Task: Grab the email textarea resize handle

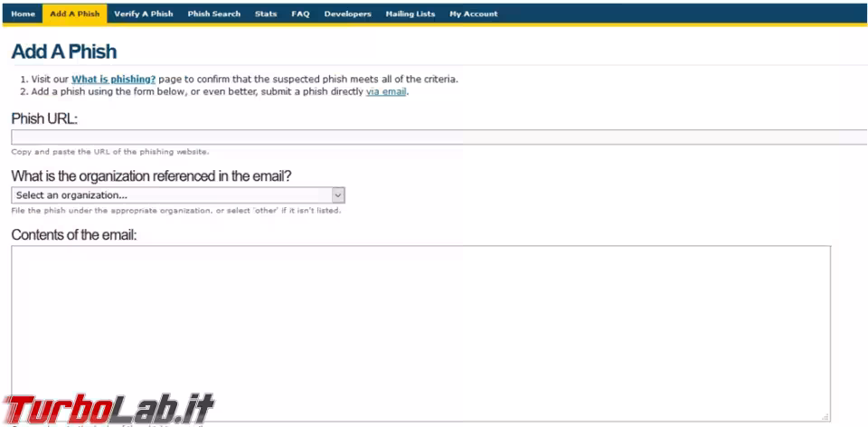Action: pyautogui.click(x=825, y=416)
